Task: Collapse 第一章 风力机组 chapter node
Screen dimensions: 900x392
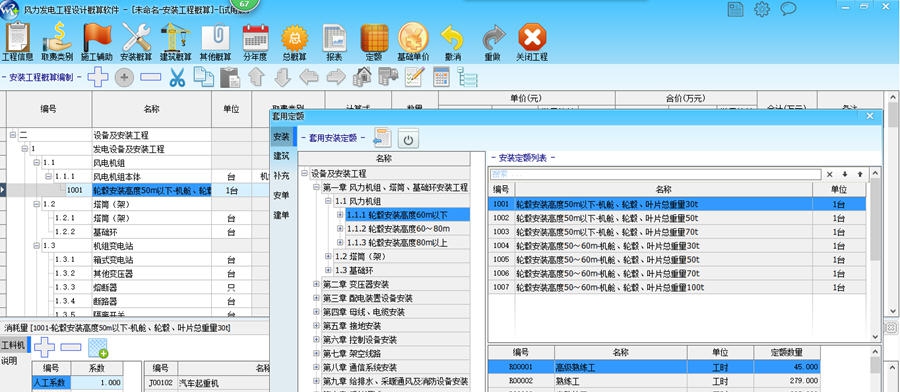Action: (316, 187)
